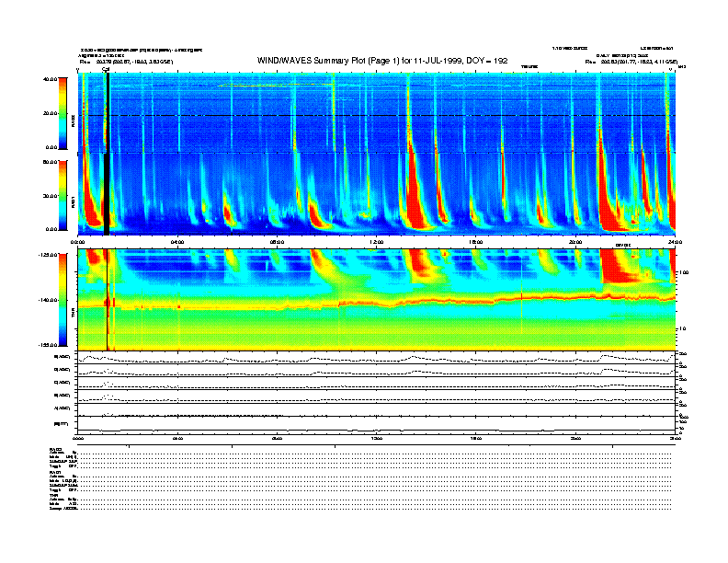Click the RAD1 color scale bar
This screenshot has width=728, height=563.
[x=63, y=195]
